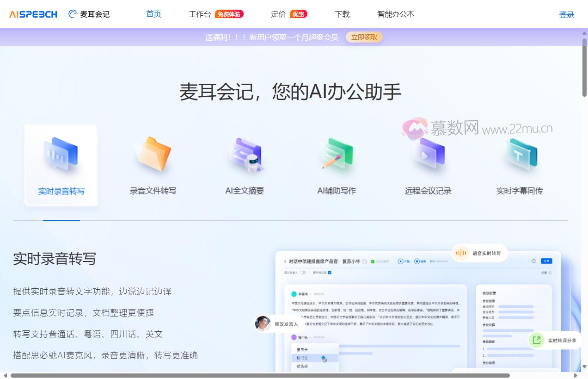Switch to the 定价 menu item

point(277,14)
